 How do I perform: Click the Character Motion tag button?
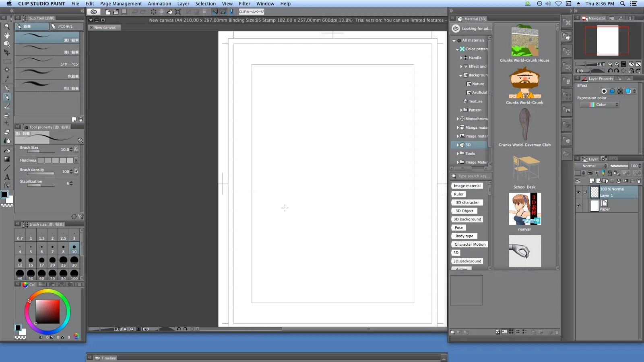469,244
